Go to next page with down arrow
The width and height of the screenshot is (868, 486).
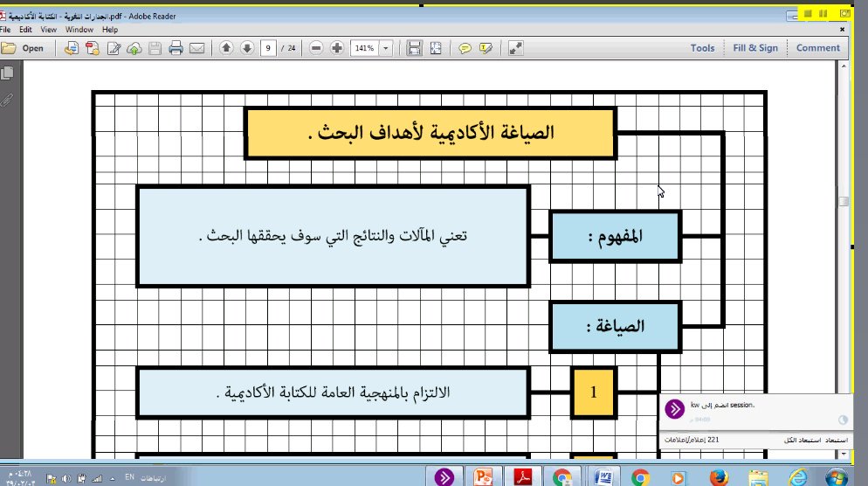click(247, 48)
